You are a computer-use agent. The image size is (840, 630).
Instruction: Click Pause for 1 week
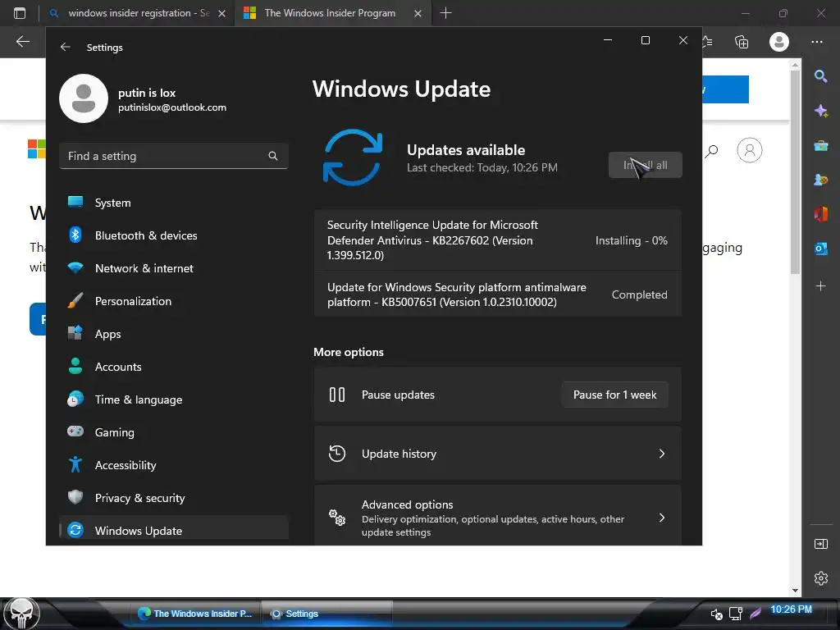(x=614, y=395)
